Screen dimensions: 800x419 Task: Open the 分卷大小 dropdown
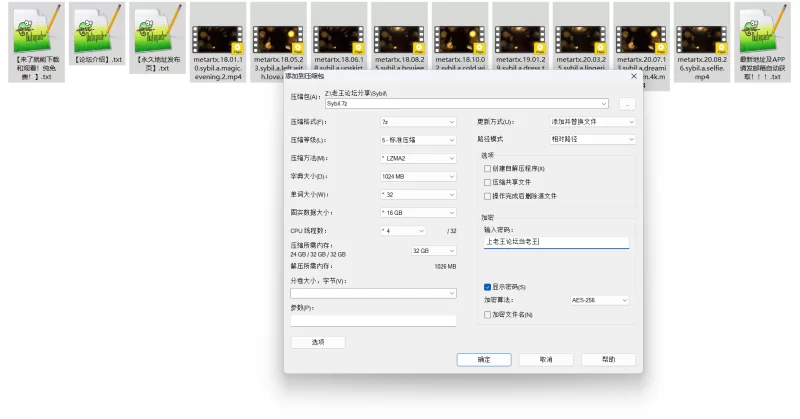click(373, 293)
